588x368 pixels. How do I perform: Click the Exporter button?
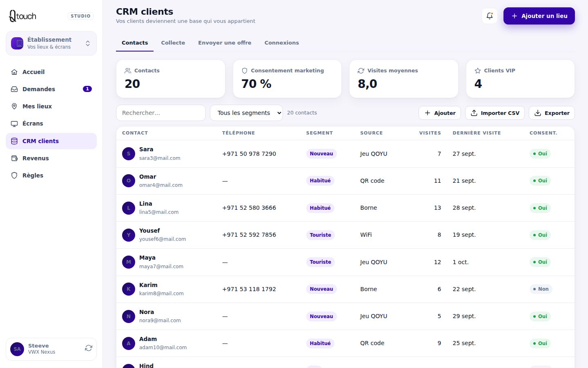click(x=552, y=113)
